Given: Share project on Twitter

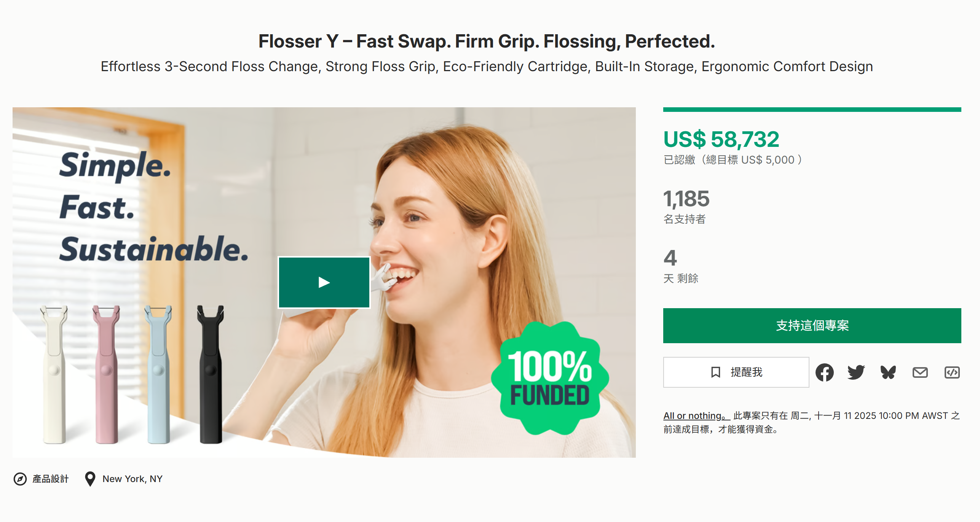Looking at the screenshot, I should pos(856,372).
